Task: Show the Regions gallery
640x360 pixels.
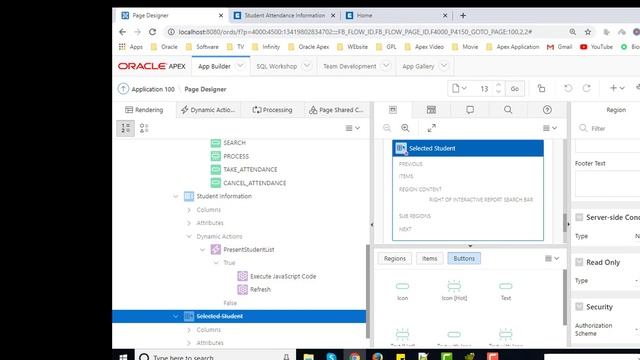Action: [x=395, y=258]
